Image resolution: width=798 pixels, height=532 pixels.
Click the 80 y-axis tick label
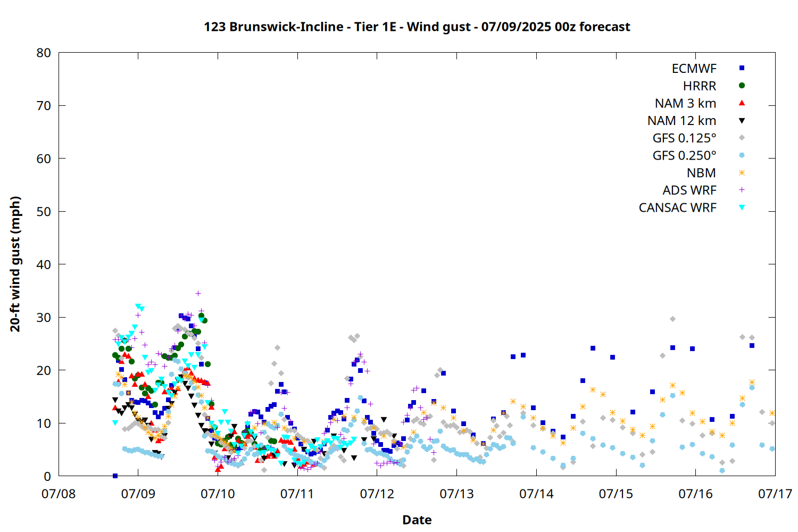pyautogui.click(x=44, y=53)
